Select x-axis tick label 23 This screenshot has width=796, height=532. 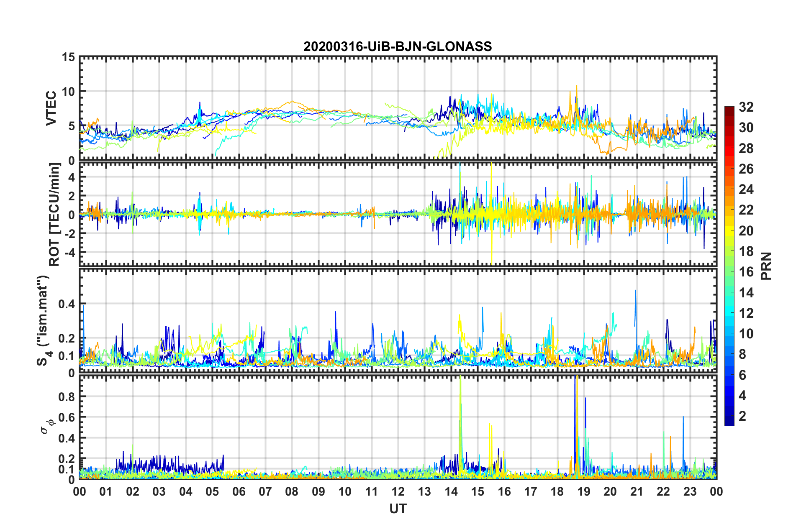pos(690,491)
